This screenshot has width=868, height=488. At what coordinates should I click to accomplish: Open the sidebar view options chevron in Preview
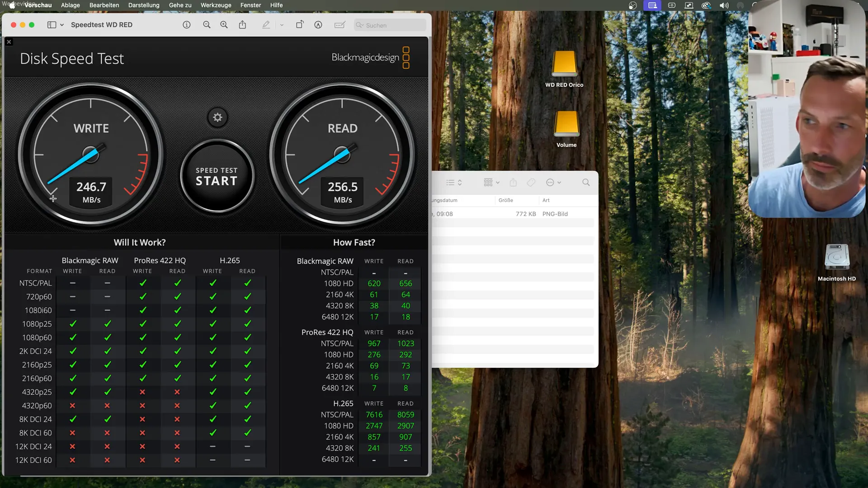tap(62, 25)
